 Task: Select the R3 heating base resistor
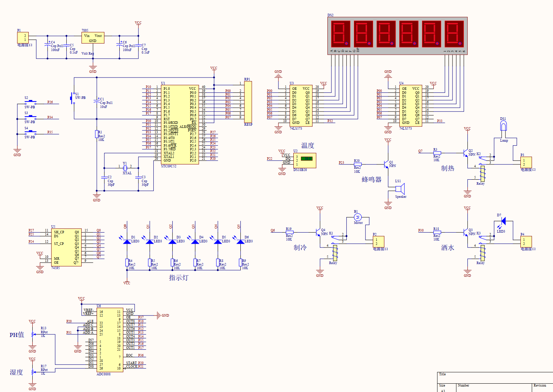437,153
